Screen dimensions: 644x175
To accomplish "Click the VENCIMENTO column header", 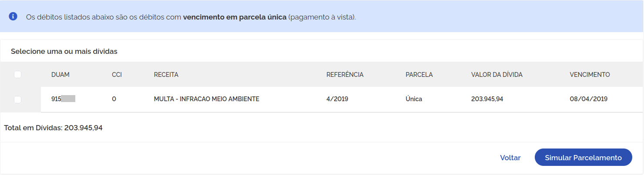I will click(590, 75).
